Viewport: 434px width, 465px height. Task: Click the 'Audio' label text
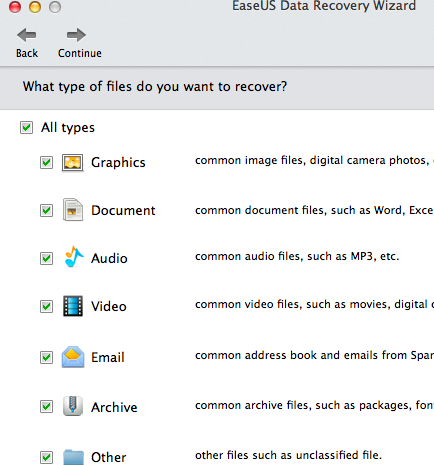[x=109, y=258]
